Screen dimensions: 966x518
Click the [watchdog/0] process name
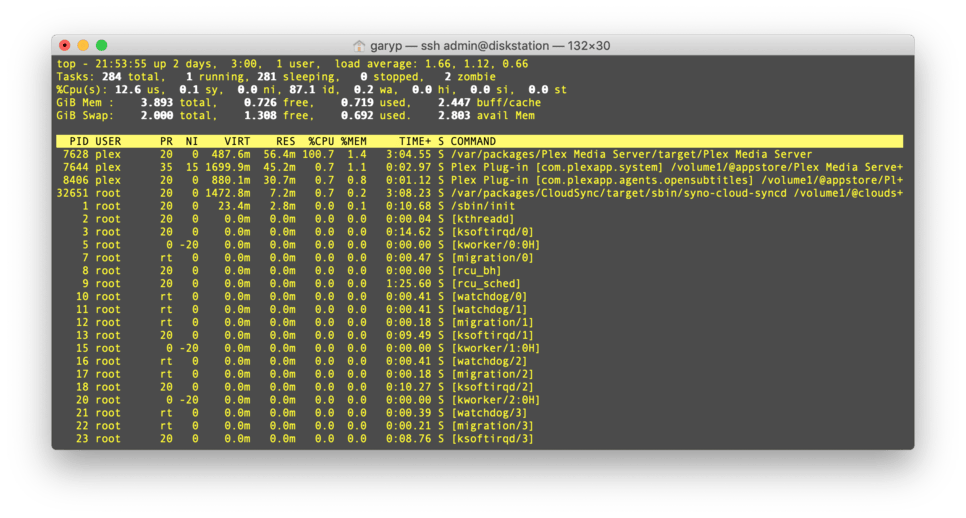tap(489, 296)
